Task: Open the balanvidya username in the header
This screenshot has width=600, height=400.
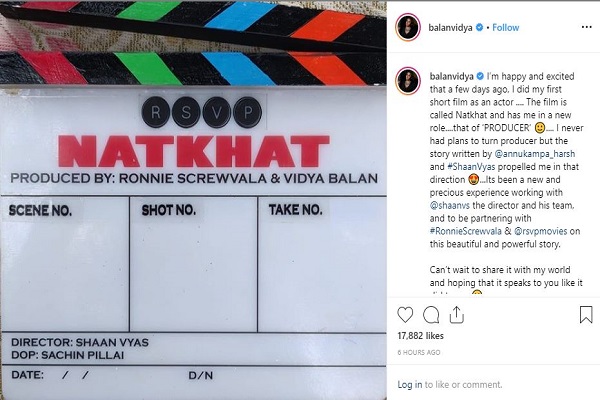Action: point(450,28)
